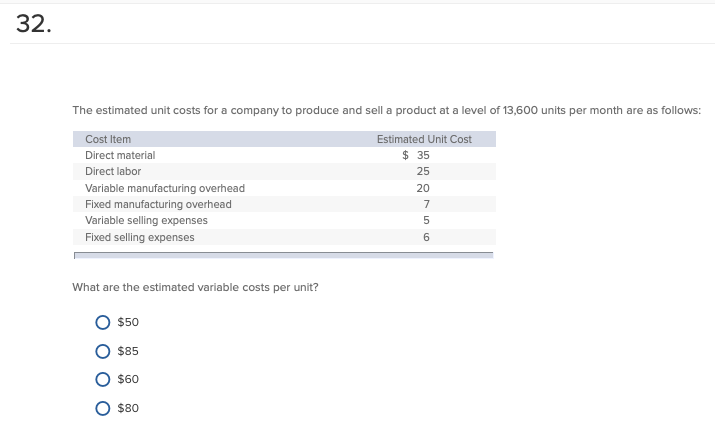Screen dimensions: 715x436
Task: Select the Direct material row label
Action: [x=120, y=156]
